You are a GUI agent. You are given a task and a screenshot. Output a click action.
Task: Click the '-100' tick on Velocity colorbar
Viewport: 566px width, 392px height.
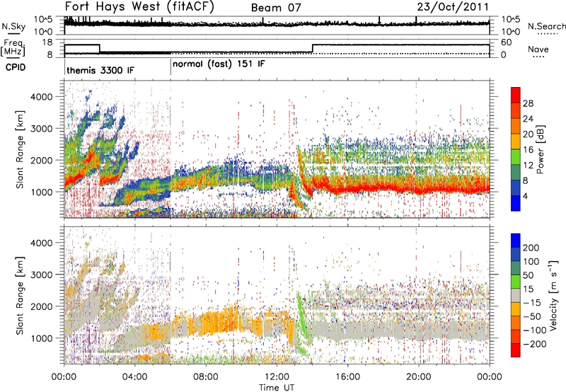[534, 330]
